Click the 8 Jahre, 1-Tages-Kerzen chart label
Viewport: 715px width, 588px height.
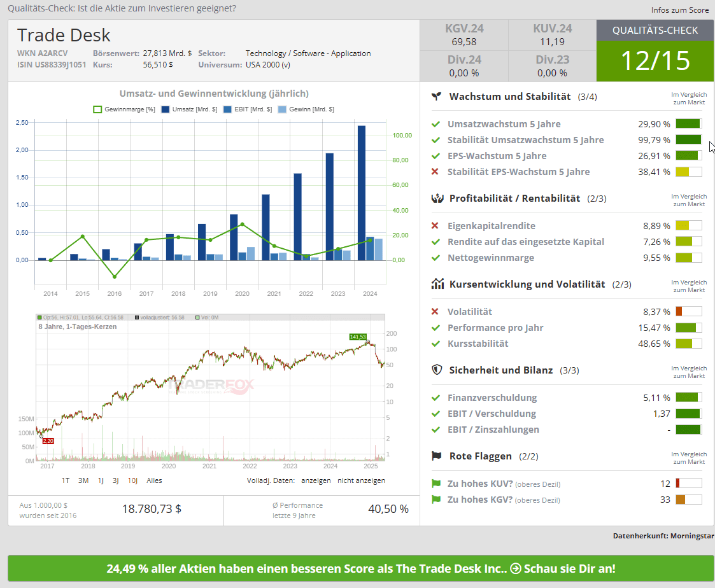pyautogui.click(x=78, y=326)
